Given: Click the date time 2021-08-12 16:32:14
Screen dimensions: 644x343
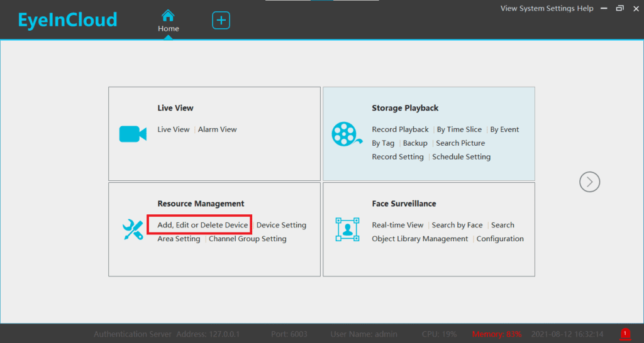Looking at the screenshot, I should (567, 334).
